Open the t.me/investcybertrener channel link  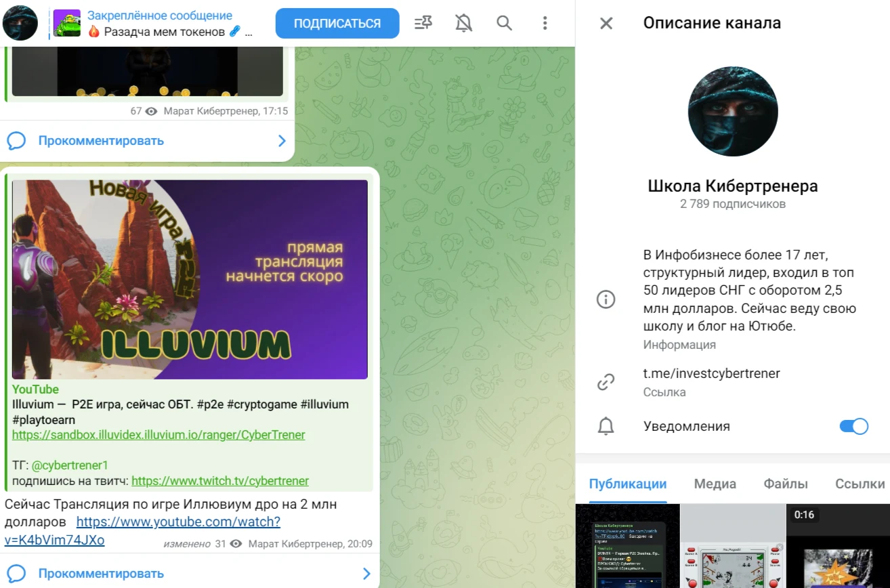[712, 373]
